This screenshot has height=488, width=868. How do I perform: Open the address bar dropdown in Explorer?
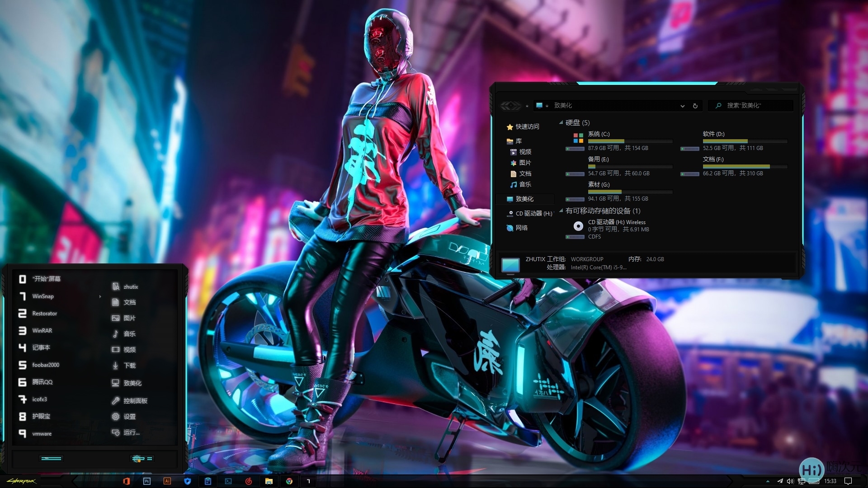click(x=683, y=106)
